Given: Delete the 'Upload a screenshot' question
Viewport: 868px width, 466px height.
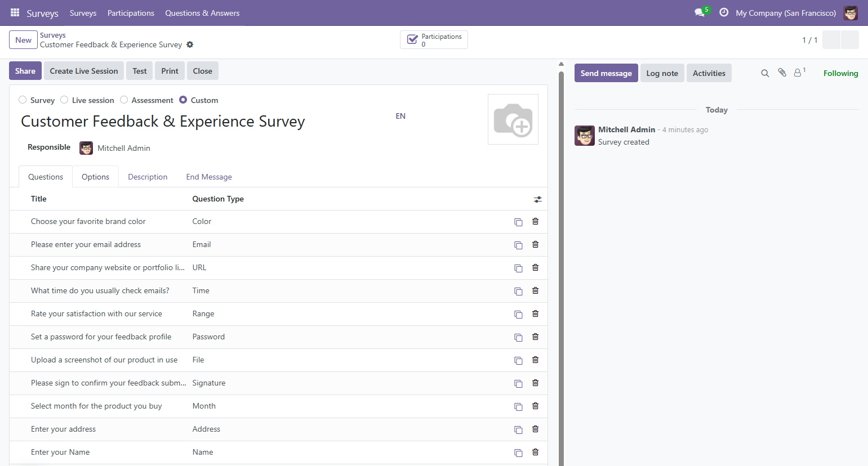Looking at the screenshot, I should [x=535, y=360].
